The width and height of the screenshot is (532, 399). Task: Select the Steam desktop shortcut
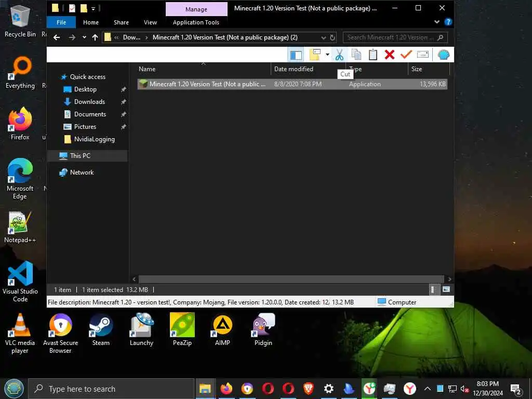click(101, 329)
